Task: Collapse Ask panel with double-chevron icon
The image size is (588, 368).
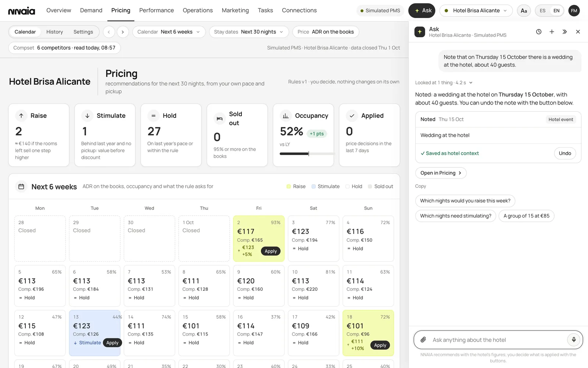Action: (565, 32)
